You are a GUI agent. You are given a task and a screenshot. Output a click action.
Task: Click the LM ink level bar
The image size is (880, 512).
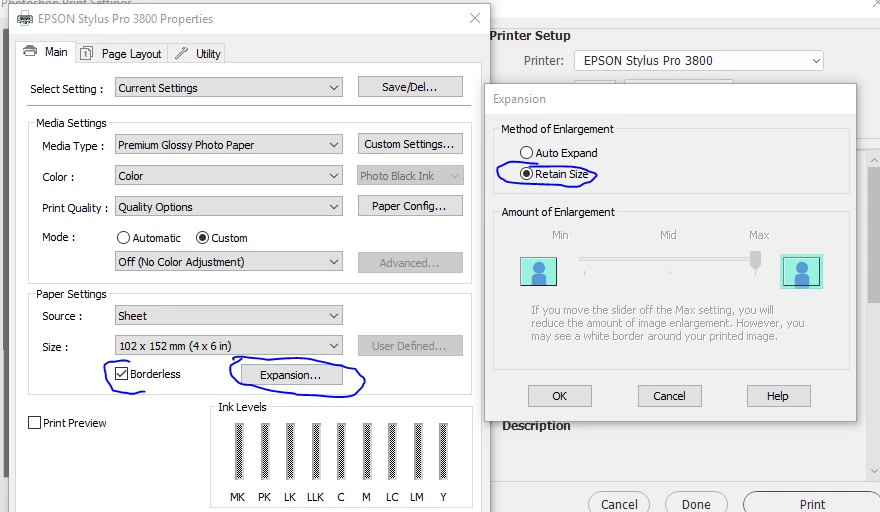click(x=418, y=451)
